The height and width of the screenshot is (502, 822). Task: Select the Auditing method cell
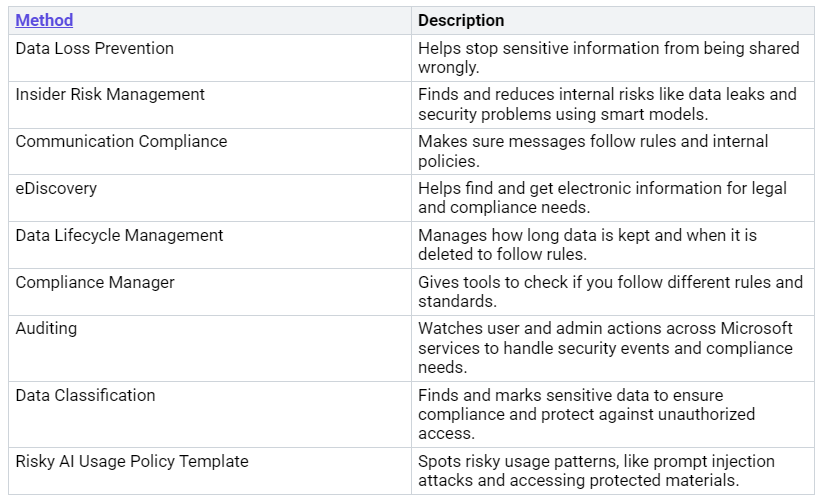click(46, 328)
